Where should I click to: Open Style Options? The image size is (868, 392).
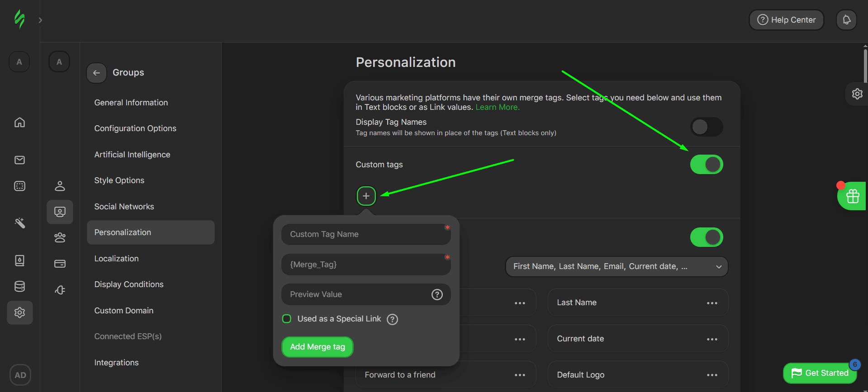pos(151,180)
